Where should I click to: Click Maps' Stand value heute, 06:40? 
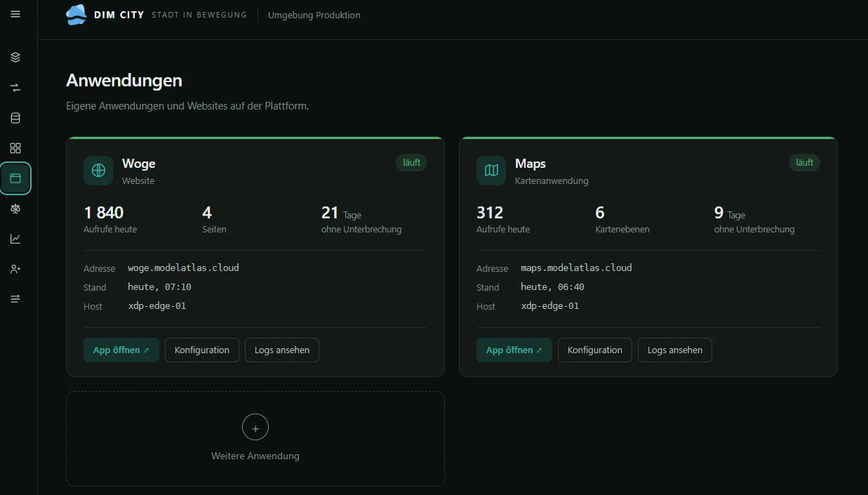[x=552, y=287]
